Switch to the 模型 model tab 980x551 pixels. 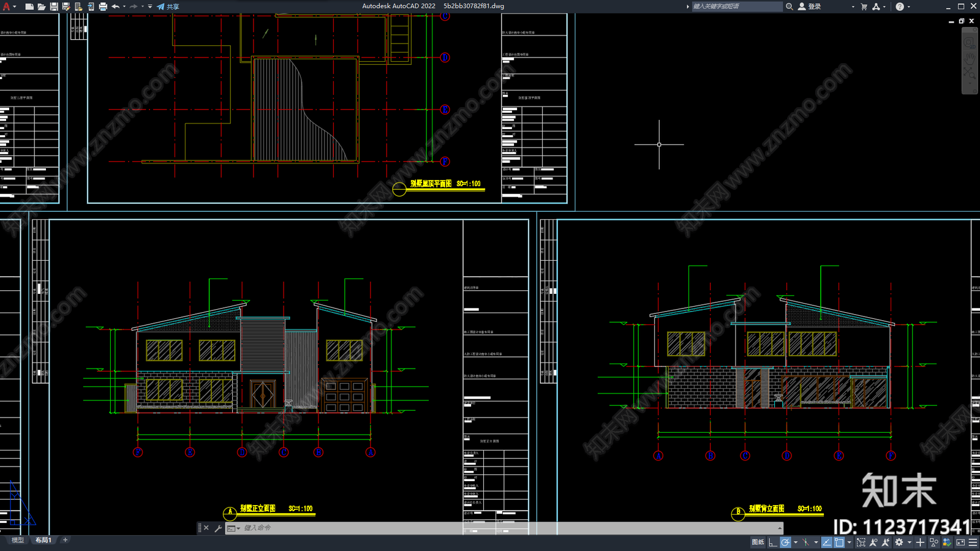point(18,540)
